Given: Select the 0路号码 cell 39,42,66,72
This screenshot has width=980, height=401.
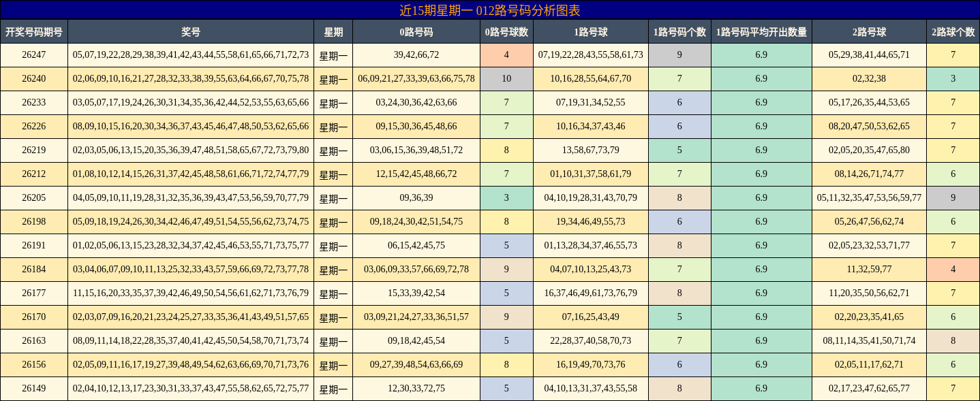Looking at the screenshot, I should [416, 55].
